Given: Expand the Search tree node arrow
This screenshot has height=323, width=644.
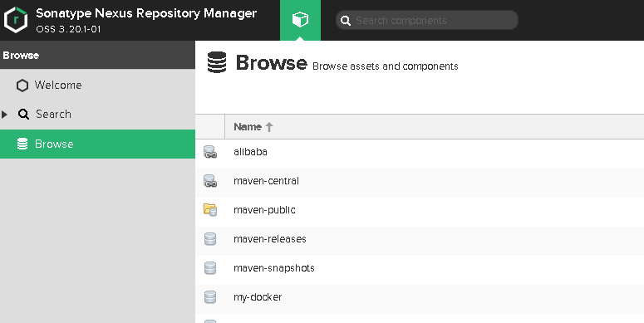Looking at the screenshot, I should pos(4,115).
